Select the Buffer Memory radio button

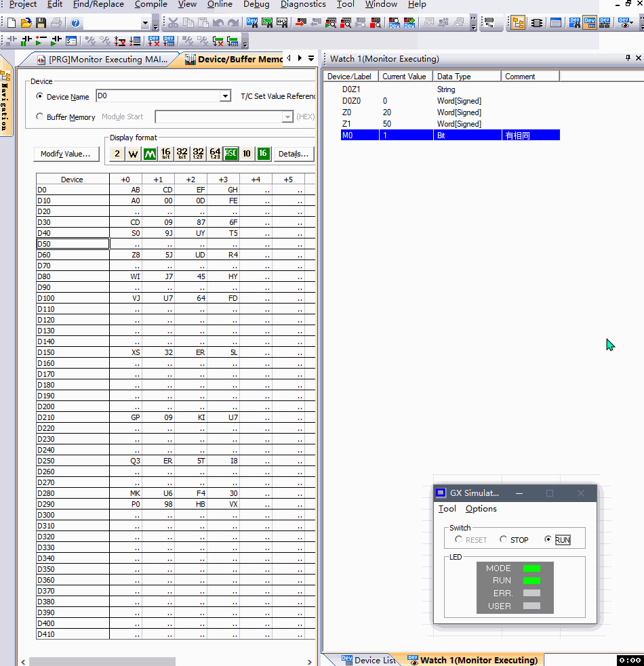[x=40, y=117]
